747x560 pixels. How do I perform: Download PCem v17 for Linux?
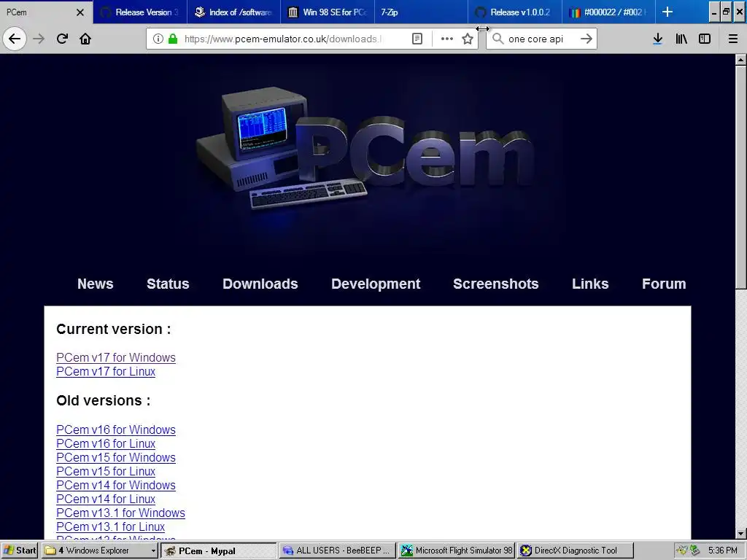[106, 371]
